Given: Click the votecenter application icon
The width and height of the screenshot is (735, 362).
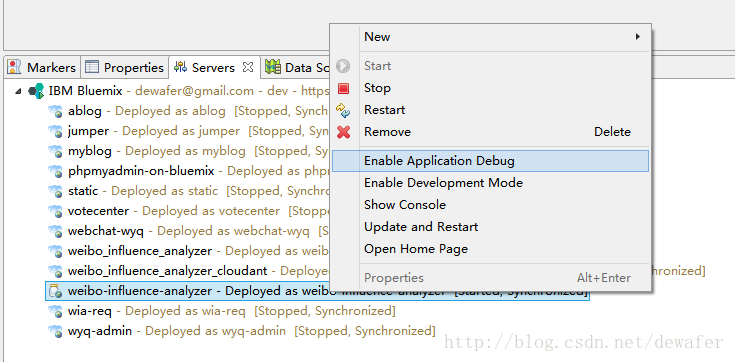Looking at the screenshot, I should pyautogui.click(x=55, y=211).
